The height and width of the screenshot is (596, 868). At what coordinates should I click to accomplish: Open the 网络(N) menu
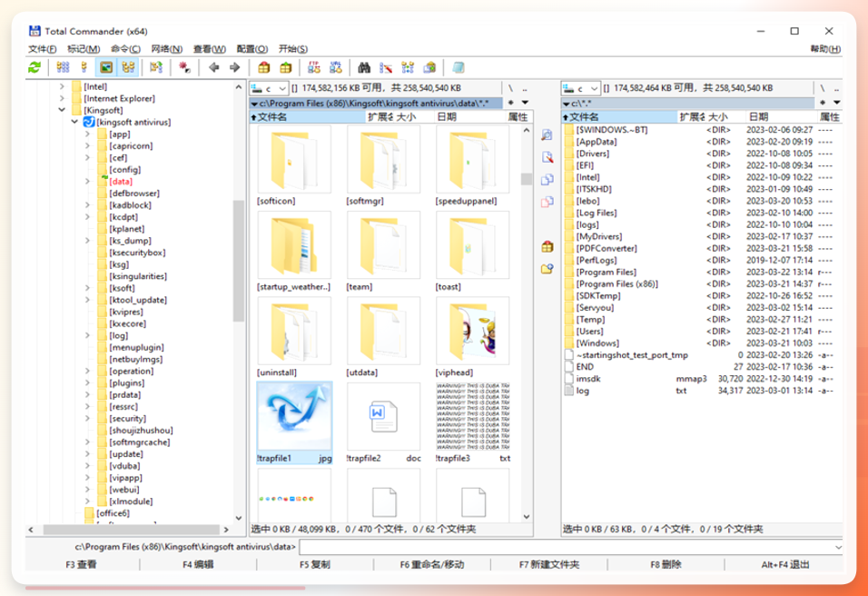coord(167,49)
